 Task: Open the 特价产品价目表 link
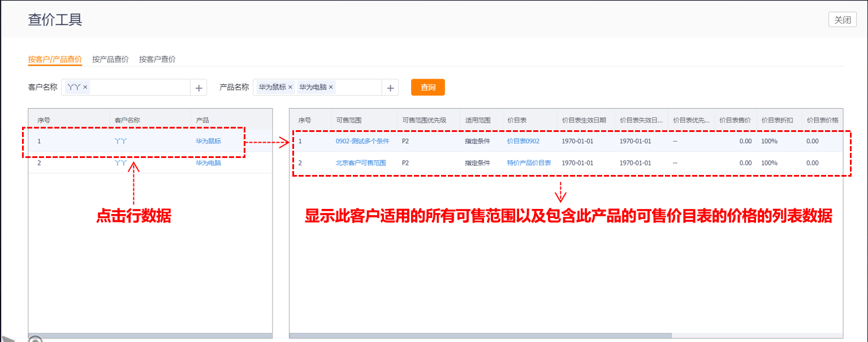[x=529, y=163]
